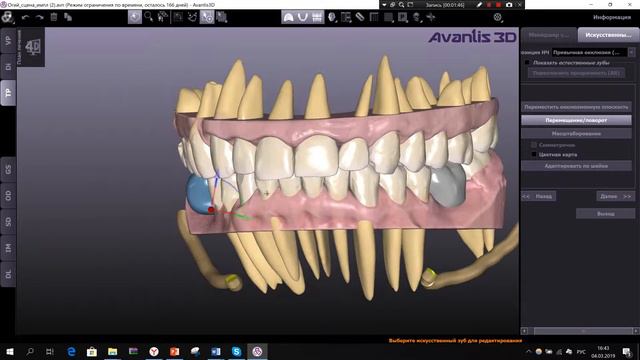The image size is (640, 360).
Task: Select the magnifier zoom tool
Action: pyautogui.click(x=149, y=17)
